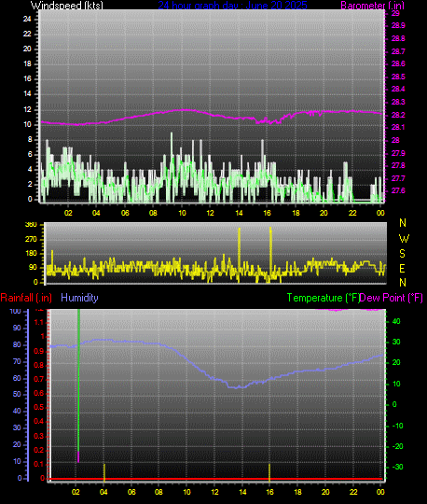
Task: Click the S compass label beside the direction graph
Action: pos(402,254)
